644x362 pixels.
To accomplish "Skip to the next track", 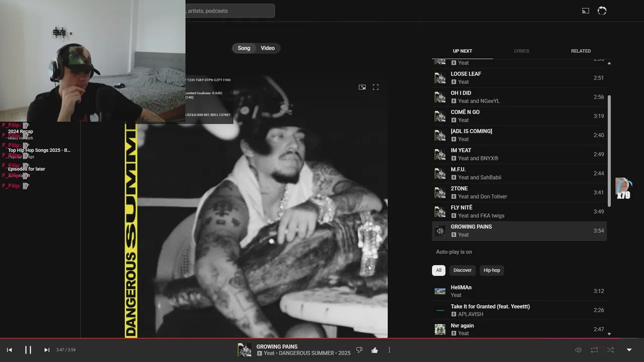I will pyautogui.click(x=47, y=350).
